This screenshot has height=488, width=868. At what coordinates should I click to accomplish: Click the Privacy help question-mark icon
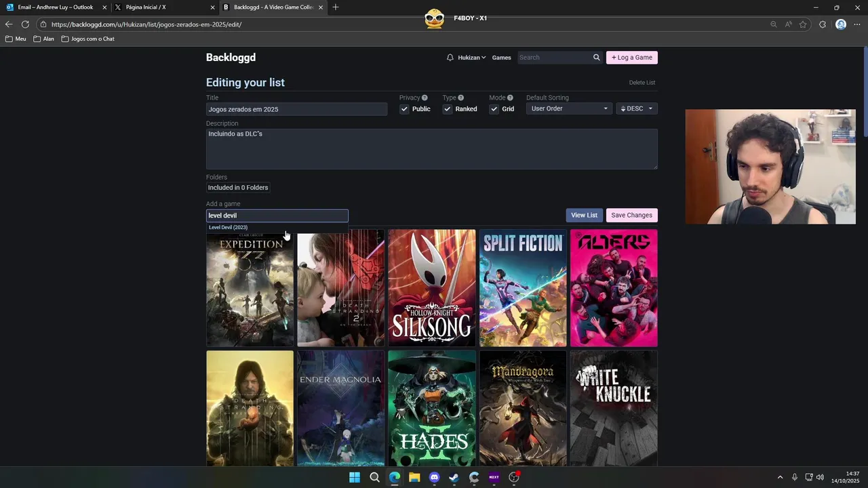pos(425,98)
